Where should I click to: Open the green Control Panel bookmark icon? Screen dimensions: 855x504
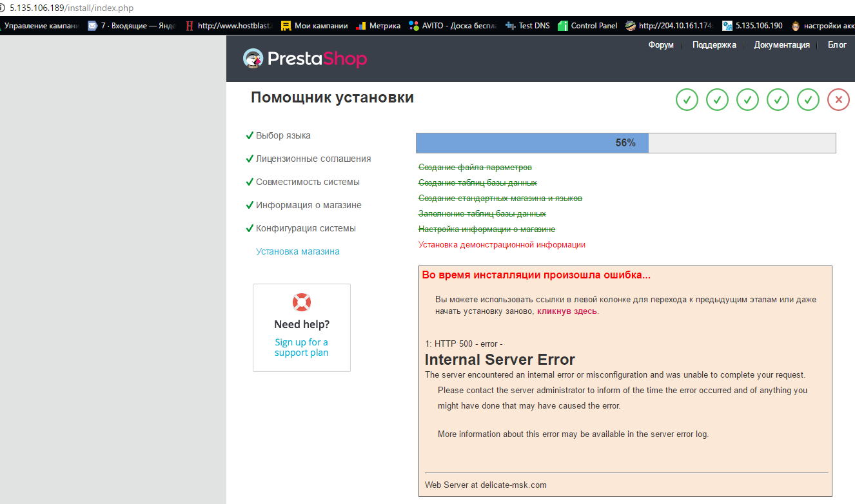coord(563,26)
